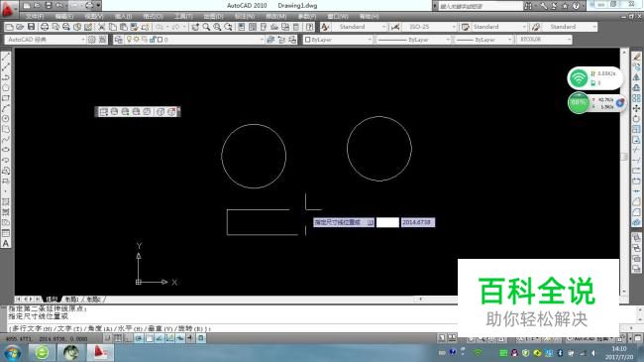Expand the Quick Access toolbar arrow

[x=98, y=5]
